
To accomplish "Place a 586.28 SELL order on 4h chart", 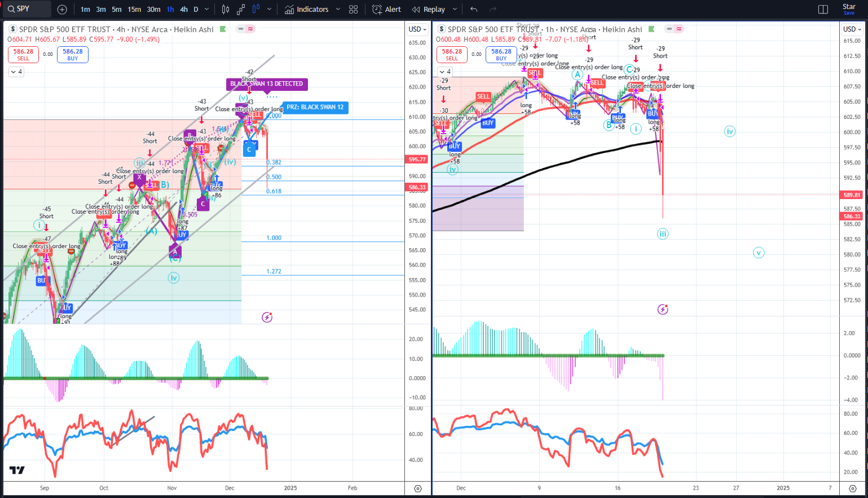I will pos(23,54).
